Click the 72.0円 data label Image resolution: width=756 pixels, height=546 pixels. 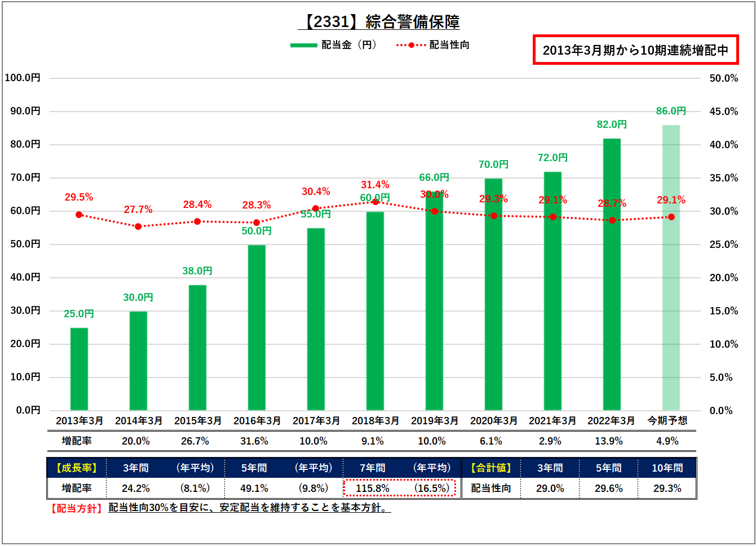coord(552,158)
